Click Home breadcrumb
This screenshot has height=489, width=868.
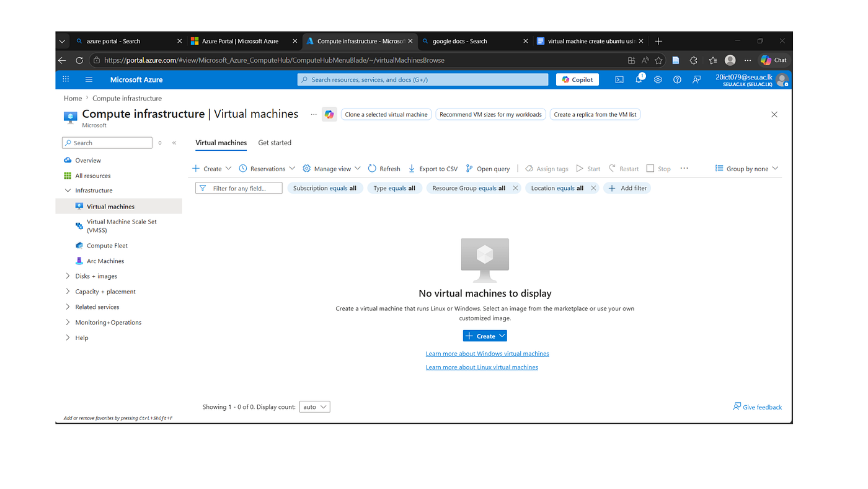[x=73, y=98]
